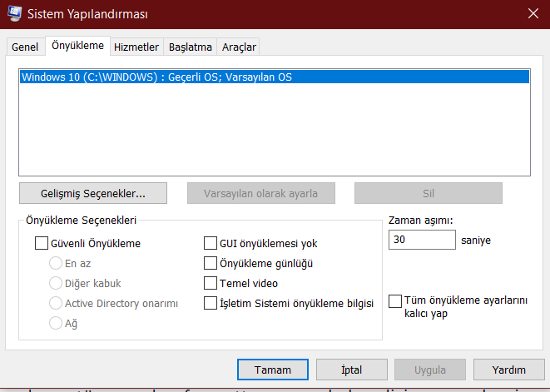Click the Sistem Yapılandırması title bar icon
The height and width of the screenshot is (392, 550).
(14, 13)
